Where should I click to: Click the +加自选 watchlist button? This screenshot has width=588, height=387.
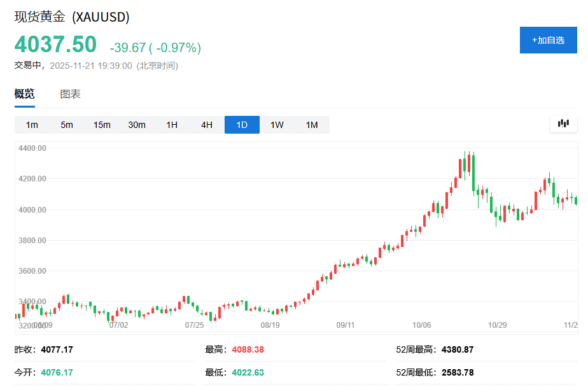point(548,39)
